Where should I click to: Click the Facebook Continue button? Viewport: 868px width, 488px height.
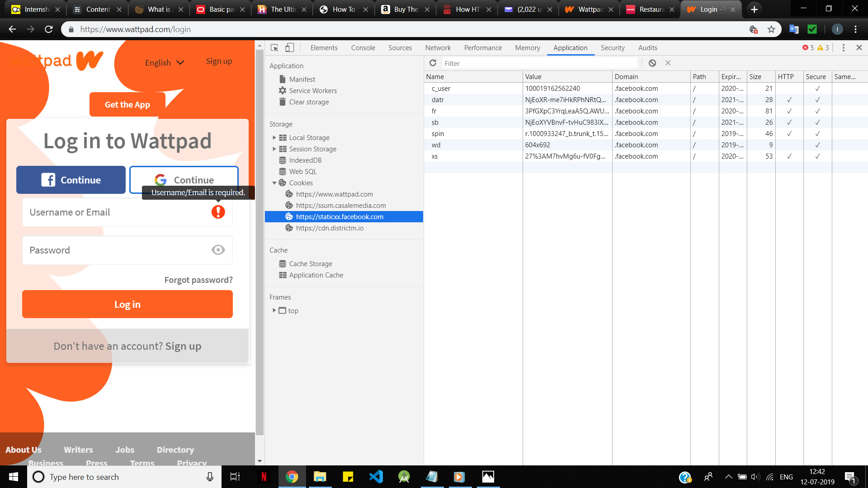[71, 180]
